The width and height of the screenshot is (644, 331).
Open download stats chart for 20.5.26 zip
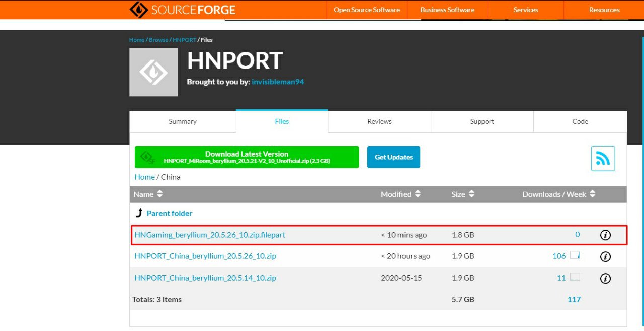(x=575, y=255)
